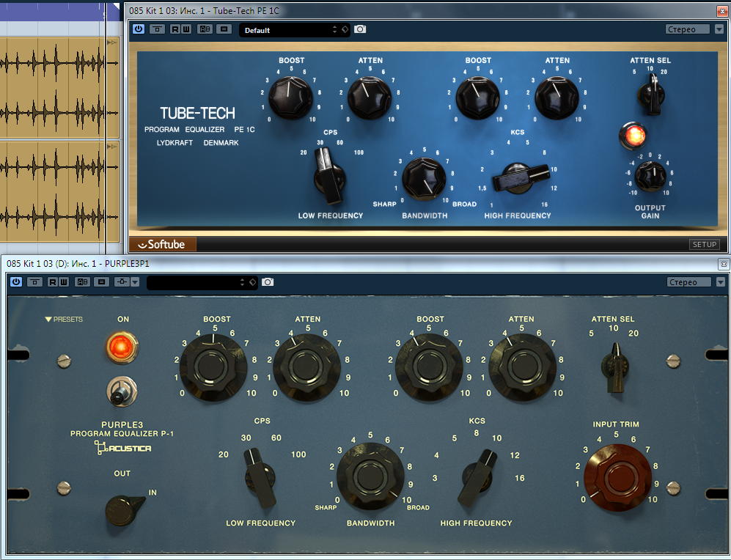The height and width of the screenshot is (560, 731).
Task: Click bypass icon in PURPLE3P1 header
Action: [x=34, y=282]
